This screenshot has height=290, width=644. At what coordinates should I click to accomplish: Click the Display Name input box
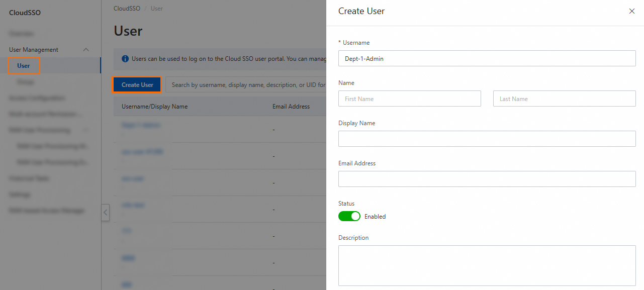click(x=487, y=139)
